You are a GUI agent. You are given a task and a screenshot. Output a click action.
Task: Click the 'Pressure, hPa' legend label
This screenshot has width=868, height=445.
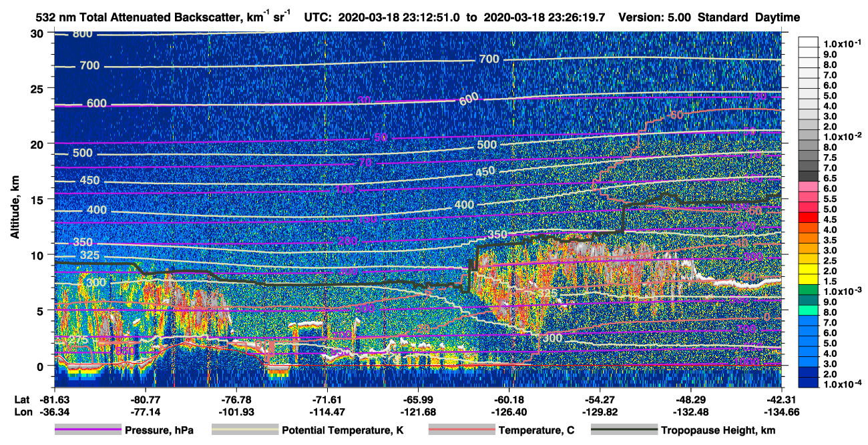click(159, 430)
